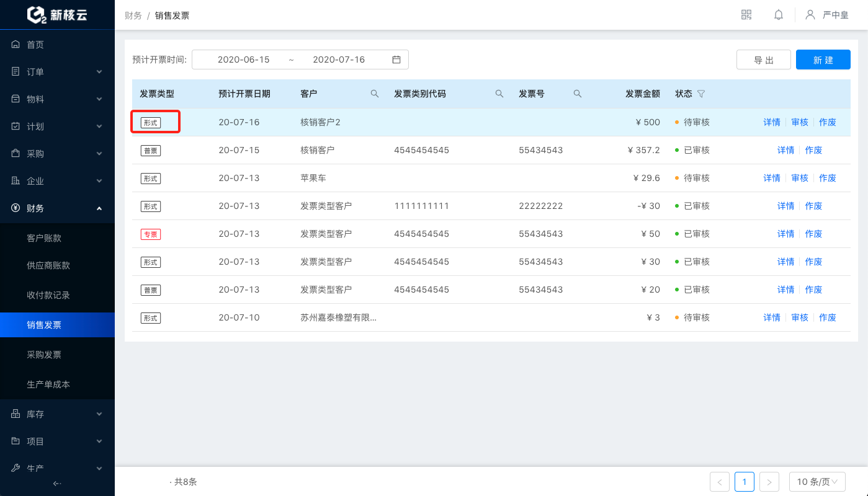
Task: Click 财务 in the breadcrumb
Action: pyautogui.click(x=133, y=15)
